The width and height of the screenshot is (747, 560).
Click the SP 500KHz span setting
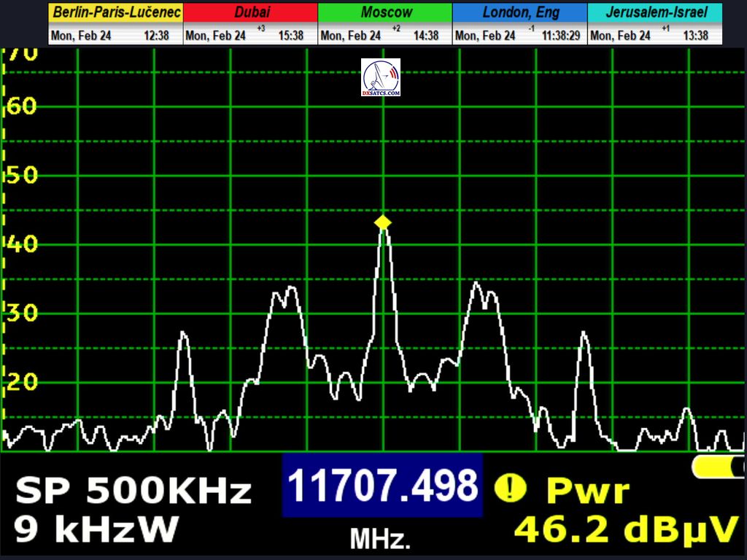tap(133, 491)
